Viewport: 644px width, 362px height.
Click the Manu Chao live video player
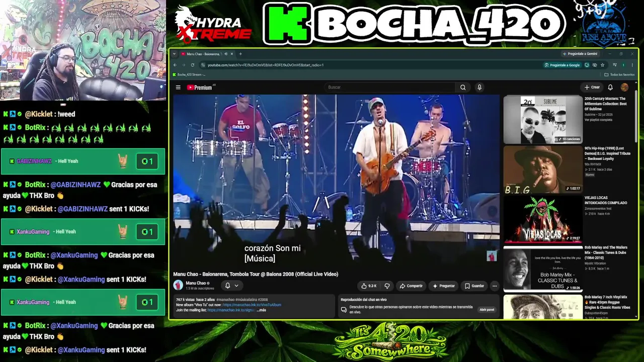336,180
